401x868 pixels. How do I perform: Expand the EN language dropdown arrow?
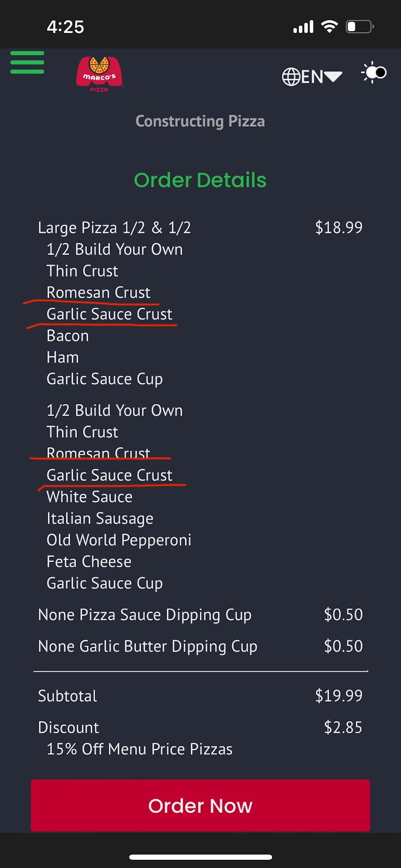coord(334,76)
